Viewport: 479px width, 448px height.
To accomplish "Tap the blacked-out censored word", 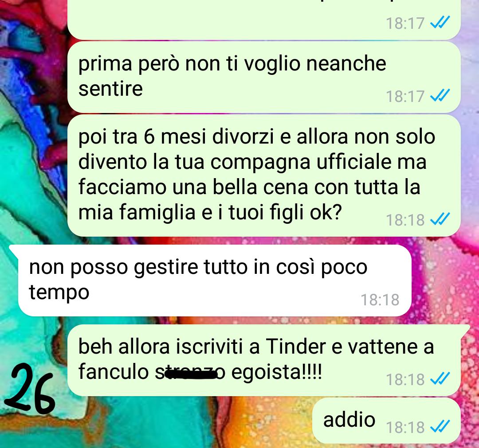I will coord(191,374).
